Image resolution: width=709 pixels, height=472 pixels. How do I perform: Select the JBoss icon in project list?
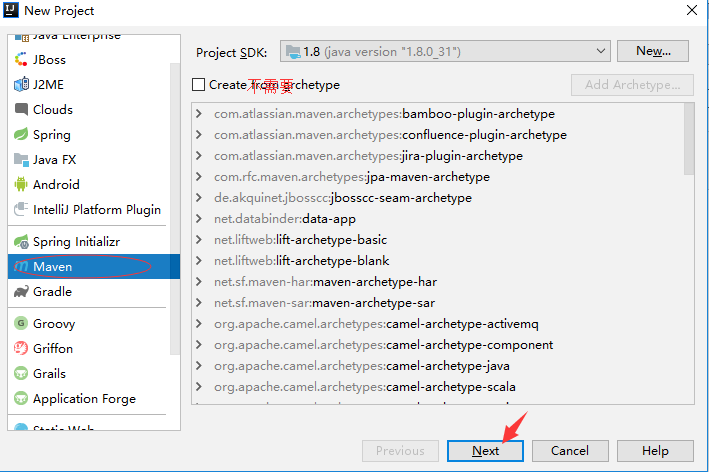(x=21, y=59)
